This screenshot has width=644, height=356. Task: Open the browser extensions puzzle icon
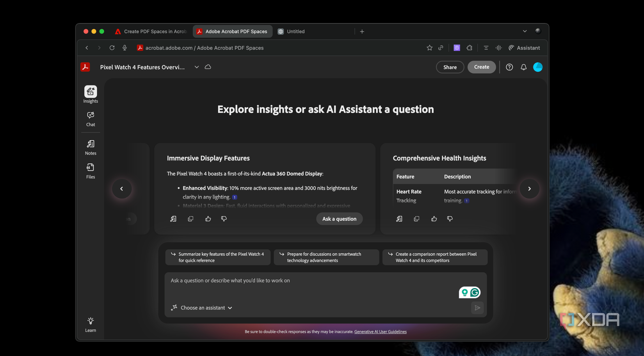tap(470, 48)
